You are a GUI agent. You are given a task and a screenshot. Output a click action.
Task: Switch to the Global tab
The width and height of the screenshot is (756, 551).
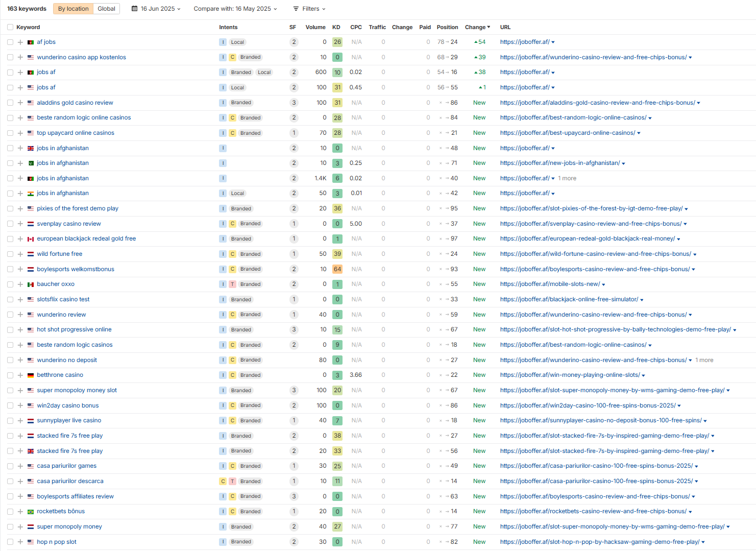[x=106, y=9]
